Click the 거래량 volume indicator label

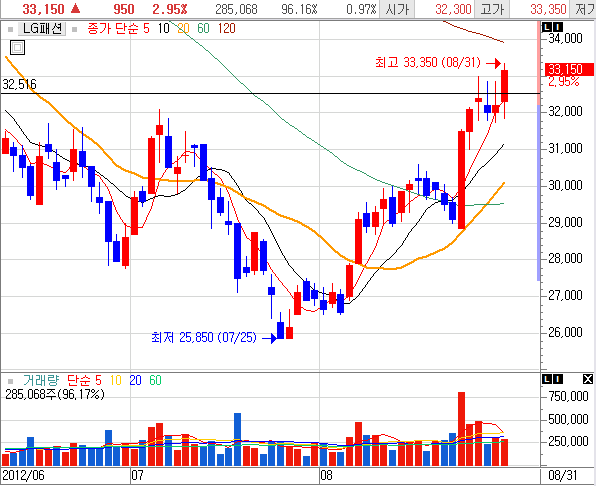(41, 380)
